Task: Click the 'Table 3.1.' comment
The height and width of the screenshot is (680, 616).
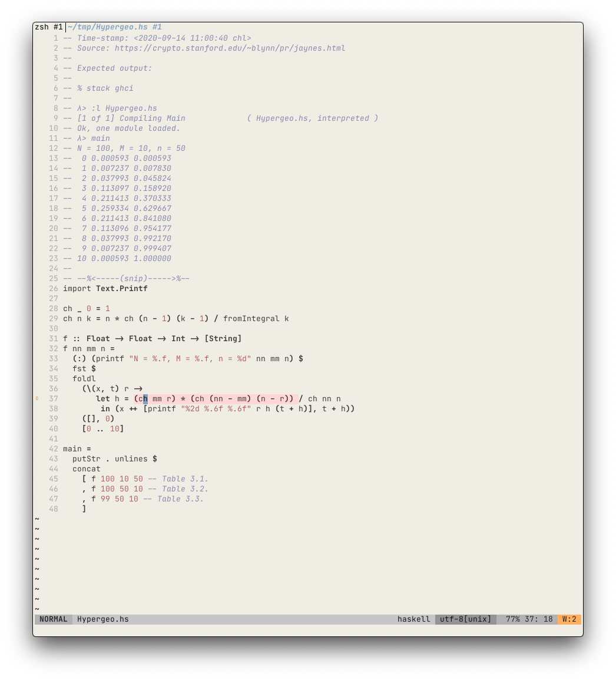Action: pyautogui.click(x=185, y=479)
